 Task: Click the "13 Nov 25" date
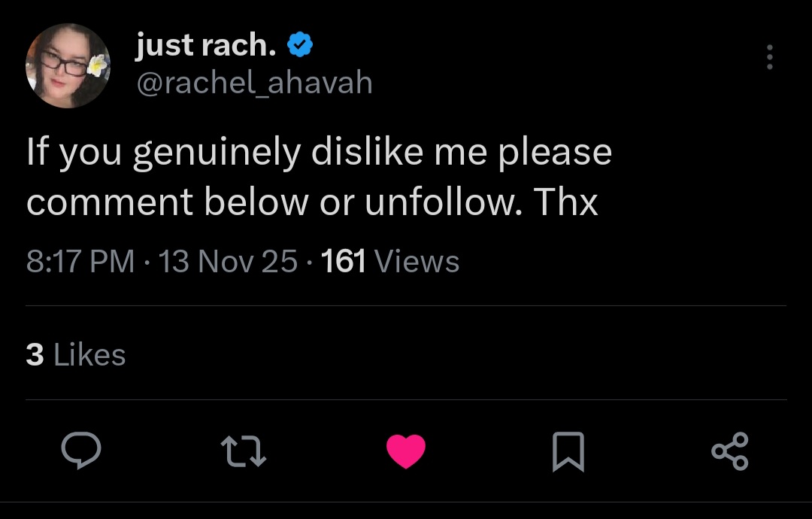pyautogui.click(x=229, y=262)
